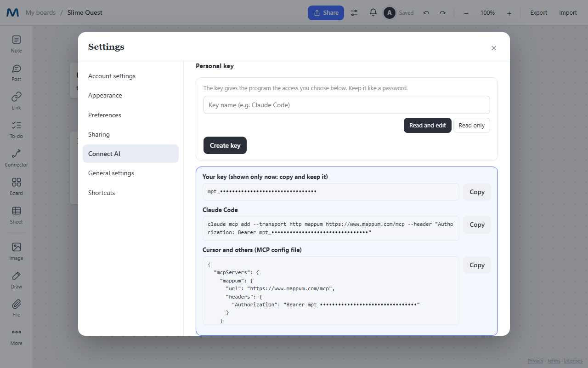
Task: Open General settings section
Action: (x=130, y=173)
